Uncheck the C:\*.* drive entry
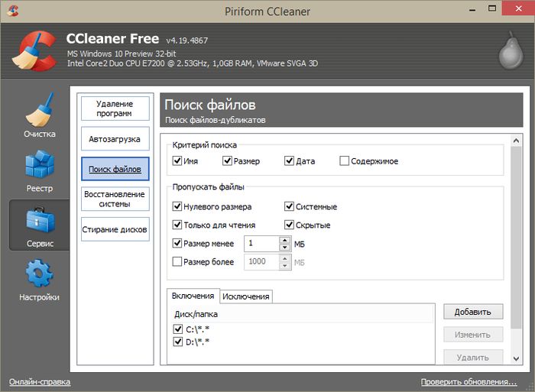The width and height of the screenshot is (535, 392). click(180, 329)
